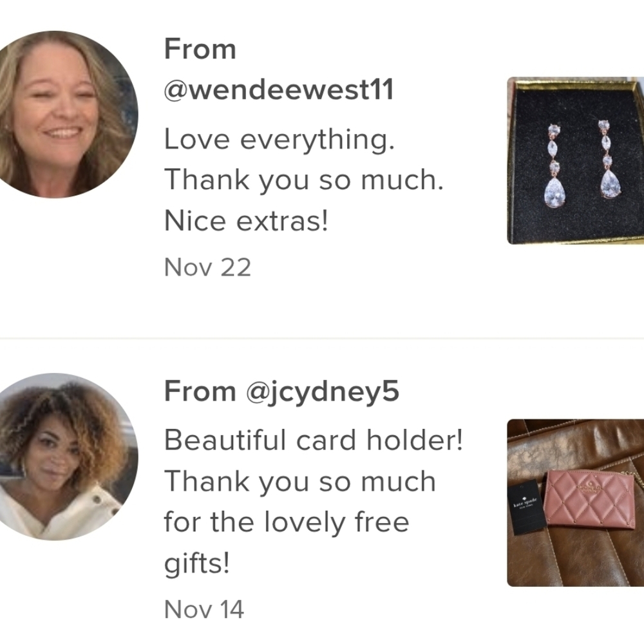Click "Thank you so much." in first review
The height and width of the screenshot is (644, 644).
tap(304, 180)
